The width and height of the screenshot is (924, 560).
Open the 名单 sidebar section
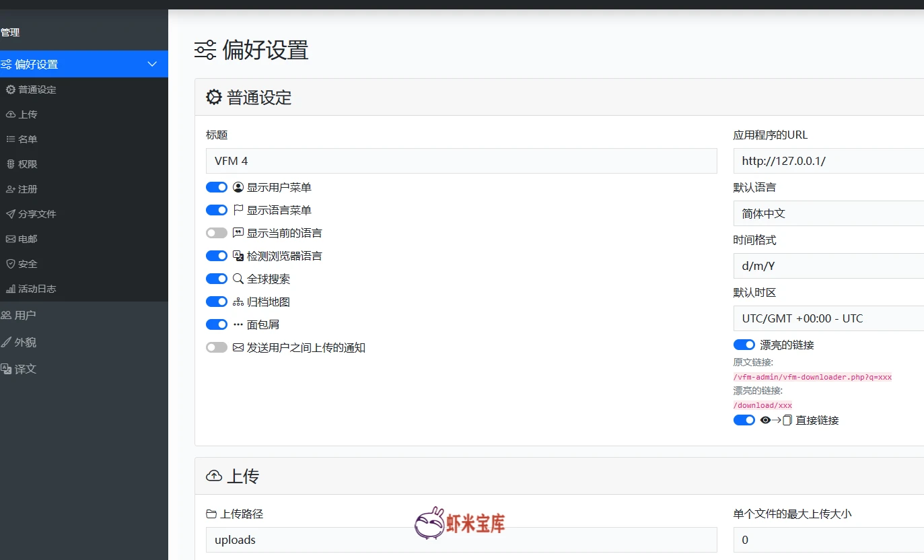[84, 139]
